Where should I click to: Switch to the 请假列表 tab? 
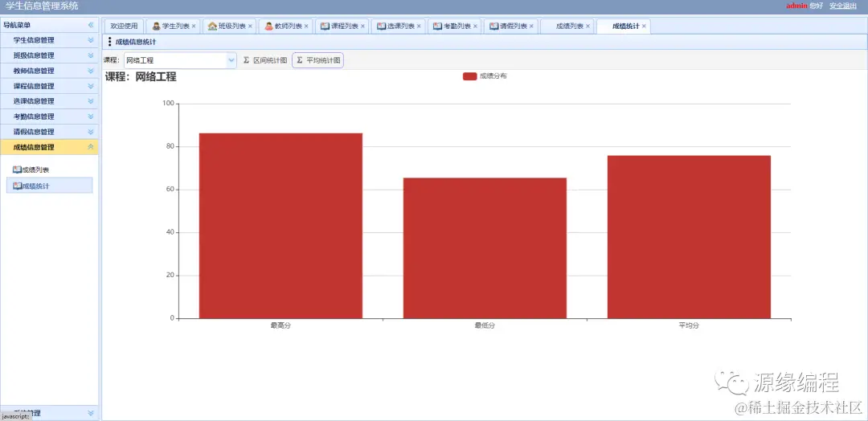click(x=510, y=26)
